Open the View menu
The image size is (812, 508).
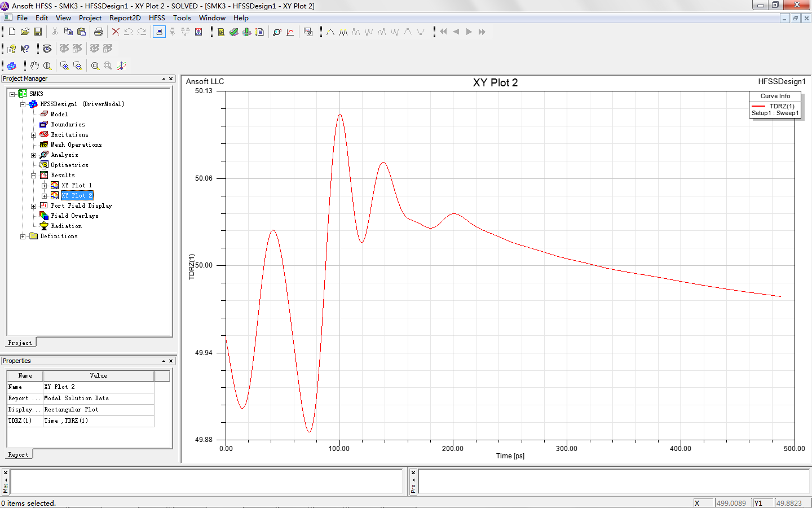coord(63,18)
